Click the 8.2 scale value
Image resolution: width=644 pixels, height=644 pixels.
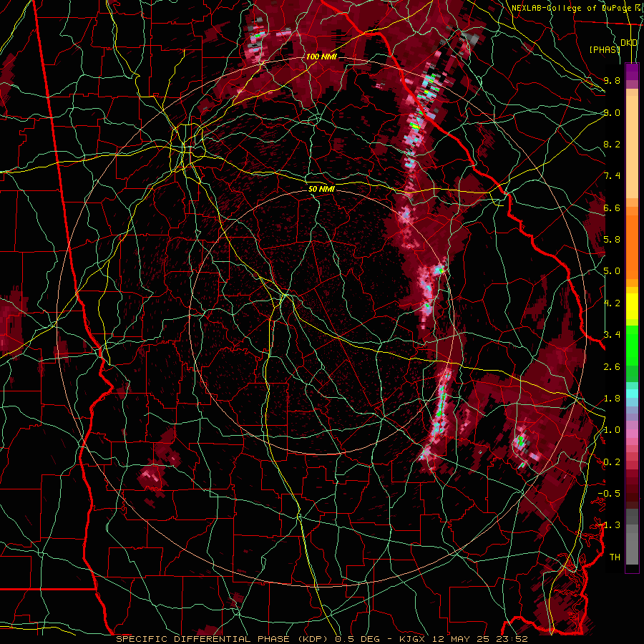coord(612,144)
